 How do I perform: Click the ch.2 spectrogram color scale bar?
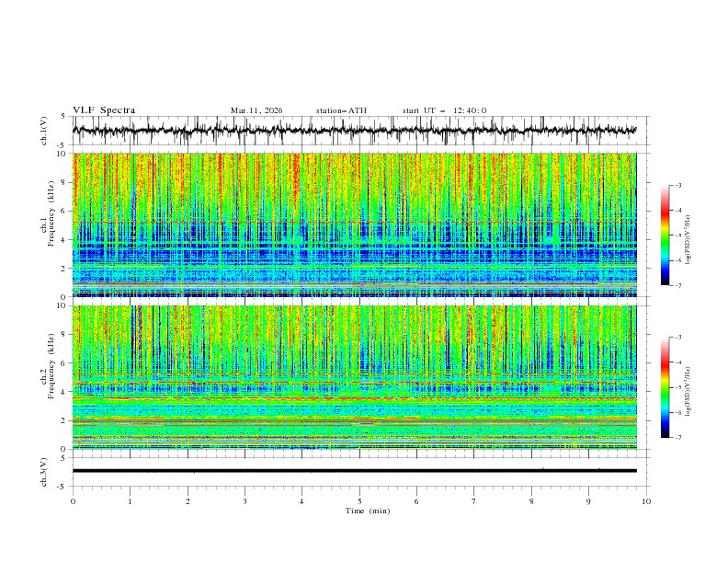[665, 387]
